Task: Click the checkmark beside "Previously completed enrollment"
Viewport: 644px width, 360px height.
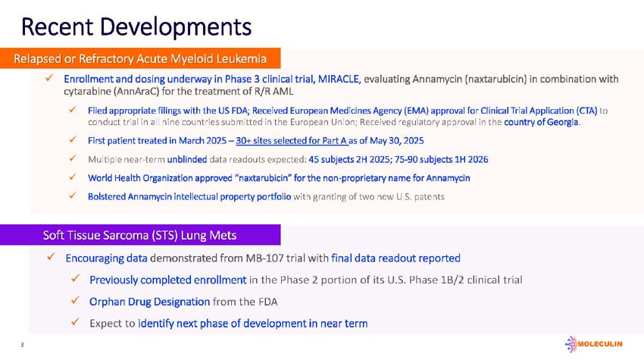Action: [75, 279]
